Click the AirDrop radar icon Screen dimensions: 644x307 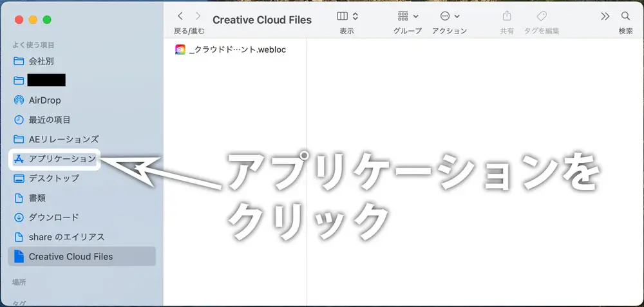click(19, 100)
